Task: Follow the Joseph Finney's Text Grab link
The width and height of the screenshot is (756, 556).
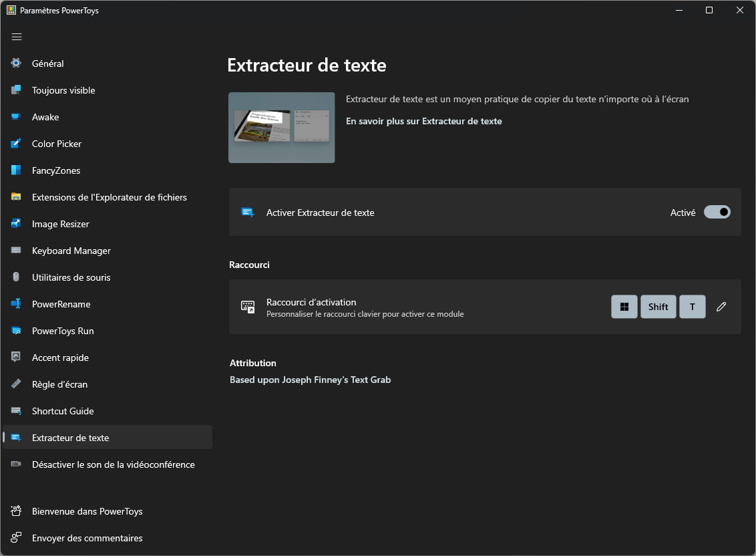Action: [310, 380]
